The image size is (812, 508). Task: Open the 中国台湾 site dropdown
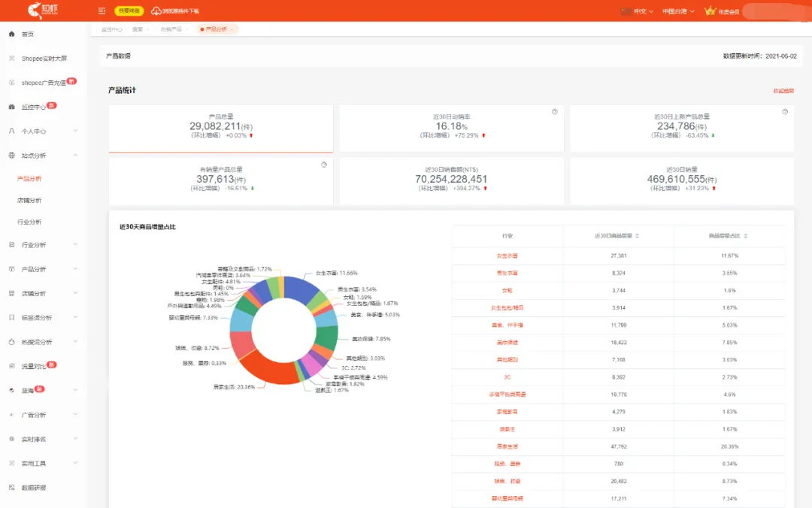coord(678,11)
